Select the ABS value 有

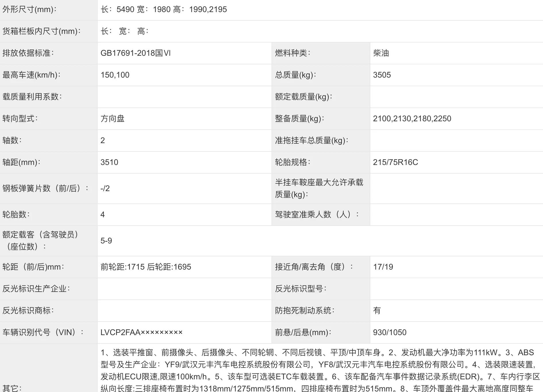(x=377, y=311)
